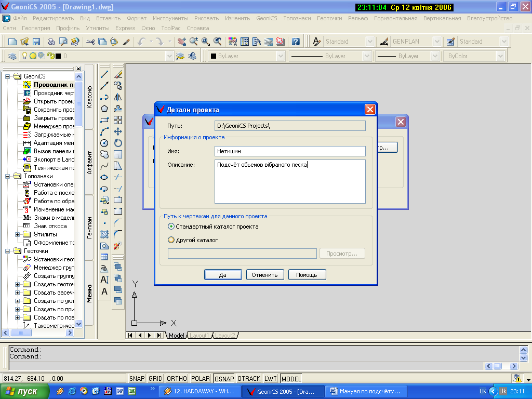Click the black layer color square
This screenshot has height=399, width=532.
pyautogui.click(x=58, y=56)
